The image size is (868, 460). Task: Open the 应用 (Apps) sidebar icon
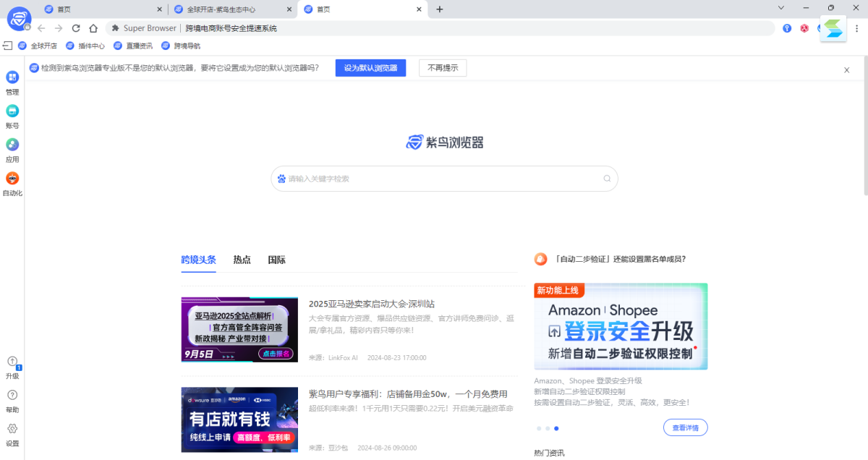coord(12,145)
